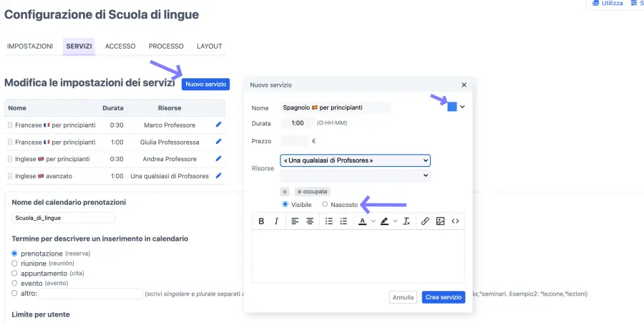
Task: Select the Nascosto radio option
Action: click(x=325, y=204)
